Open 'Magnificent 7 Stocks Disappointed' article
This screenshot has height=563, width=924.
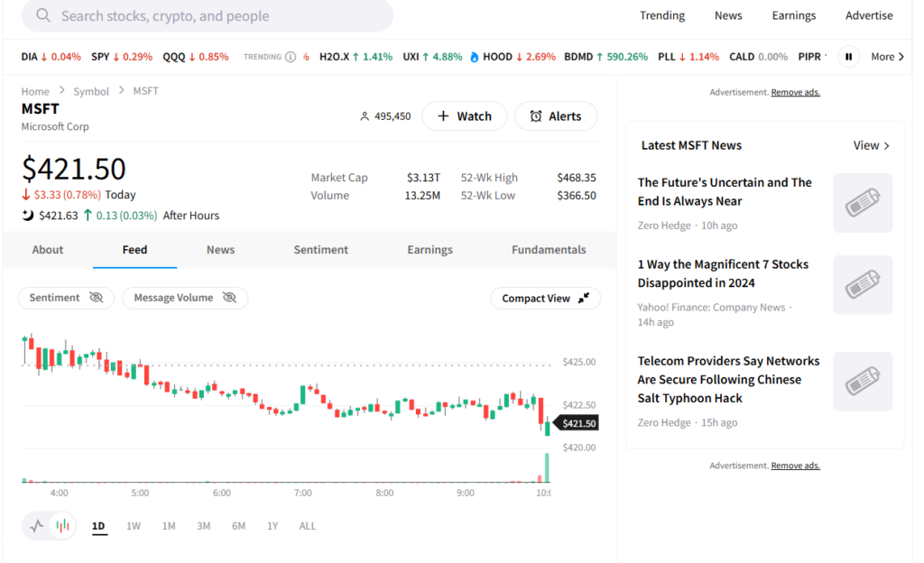point(723,273)
